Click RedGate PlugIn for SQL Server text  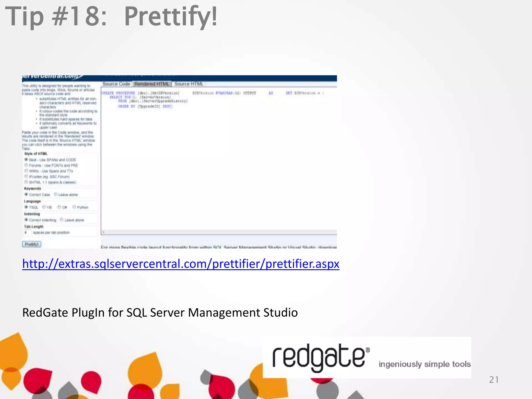(x=160, y=312)
